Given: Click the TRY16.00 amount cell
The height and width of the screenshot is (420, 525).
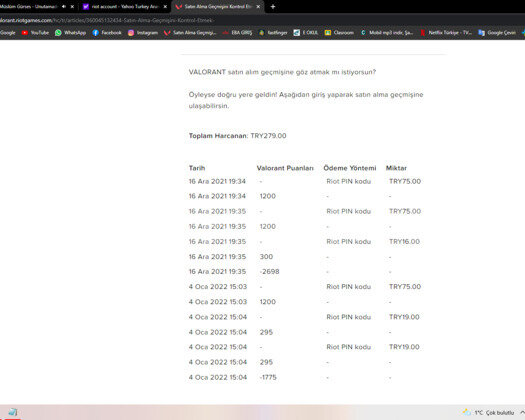Looking at the screenshot, I should 404,241.
